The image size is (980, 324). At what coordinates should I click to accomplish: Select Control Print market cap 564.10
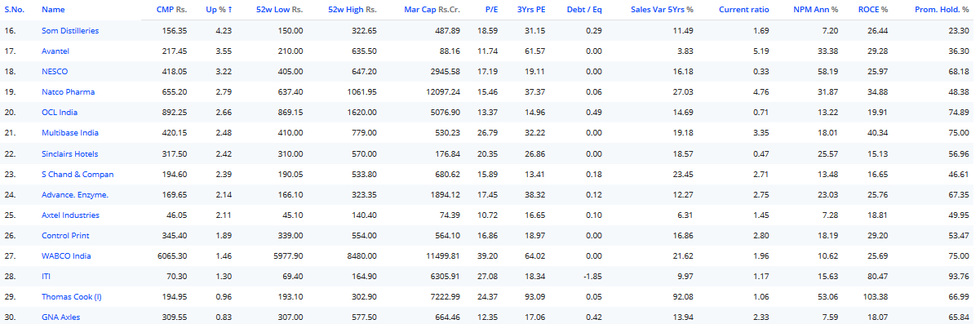pyautogui.click(x=447, y=235)
